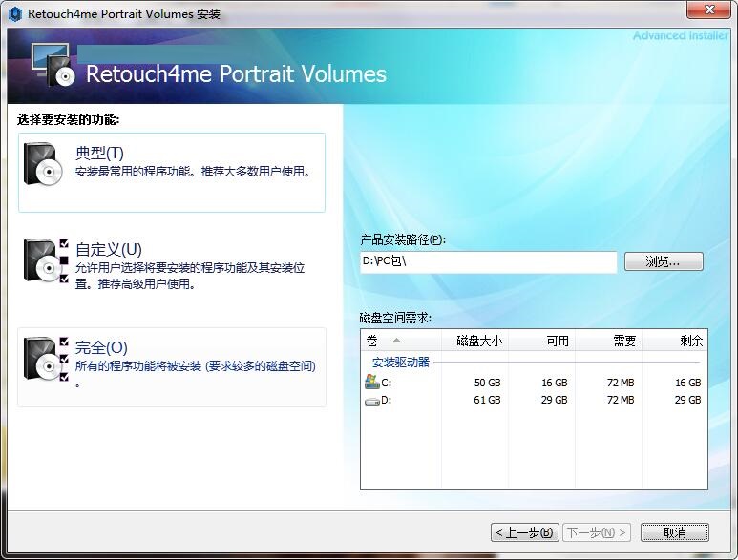Viewport: 738px width, 560px height.
Task: Open the 浏览... browse folder dialog
Action: (x=664, y=261)
